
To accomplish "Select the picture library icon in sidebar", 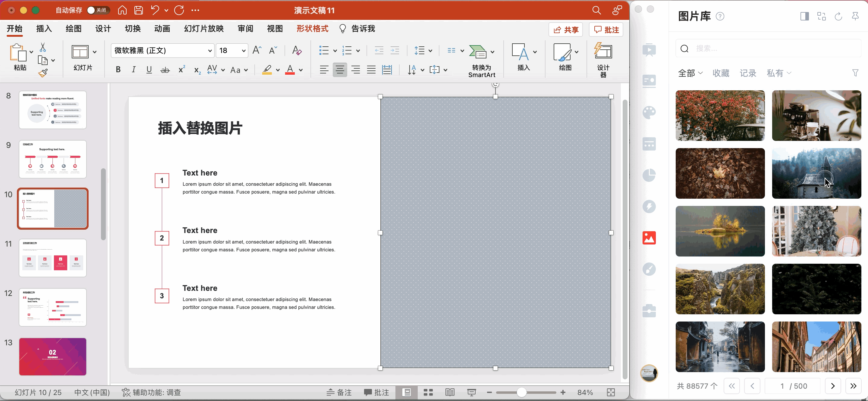I will (649, 238).
